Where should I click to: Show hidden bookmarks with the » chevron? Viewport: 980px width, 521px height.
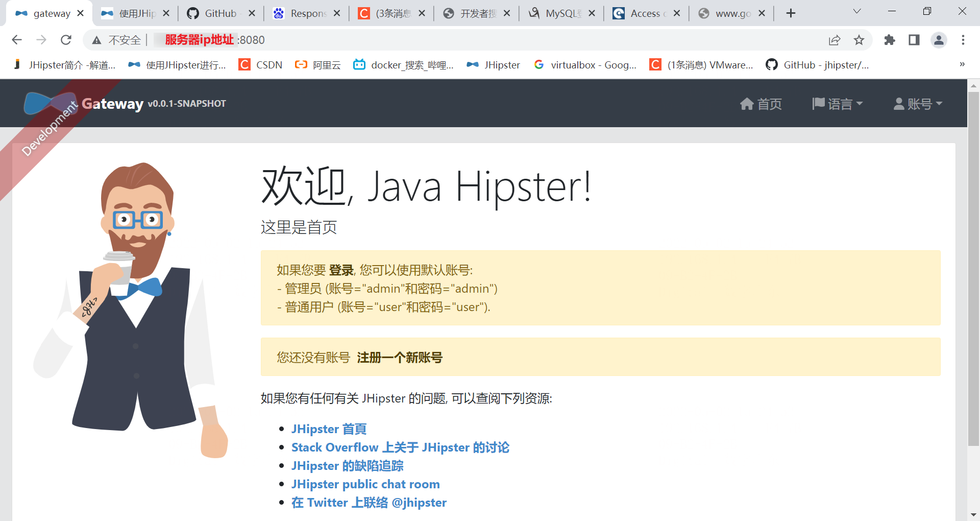[962, 64]
